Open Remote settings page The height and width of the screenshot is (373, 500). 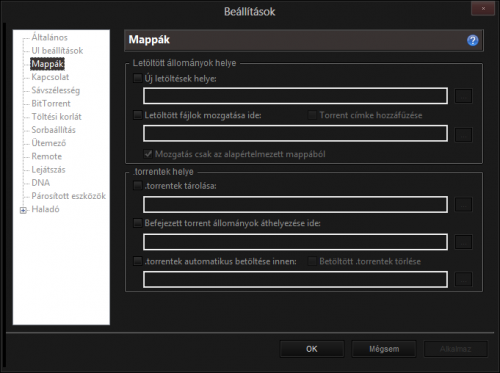tap(46, 156)
